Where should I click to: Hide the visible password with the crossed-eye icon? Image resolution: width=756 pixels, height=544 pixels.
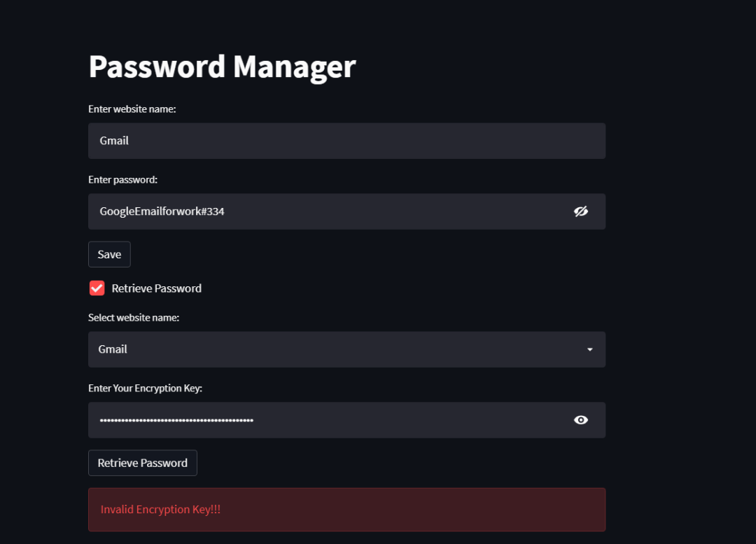pos(581,211)
